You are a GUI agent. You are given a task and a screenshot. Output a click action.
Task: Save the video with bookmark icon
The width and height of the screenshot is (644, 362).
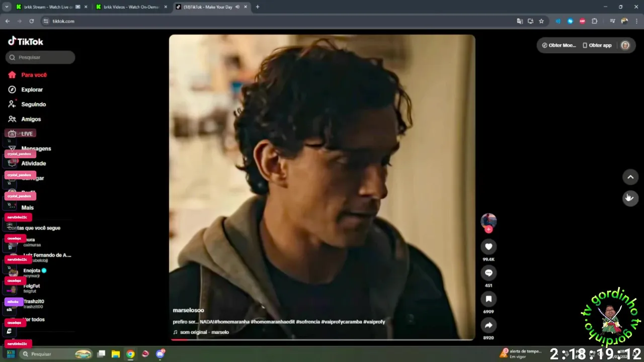coord(489,299)
